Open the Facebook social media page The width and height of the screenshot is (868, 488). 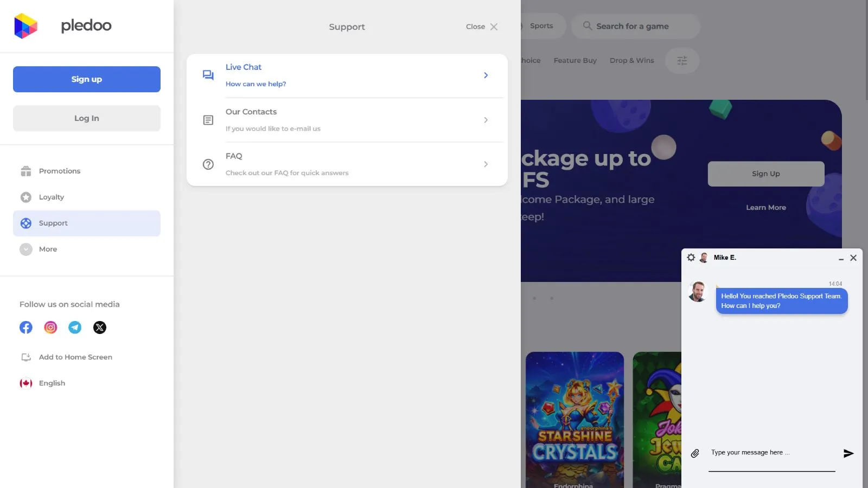pyautogui.click(x=26, y=328)
